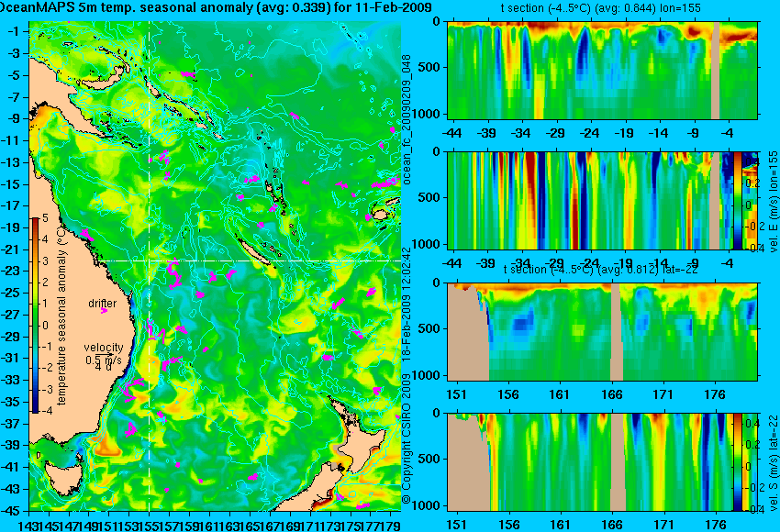Click the '0.4' label on vel. S color scale
The width and height of the screenshot is (780, 532).
click(752, 423)
